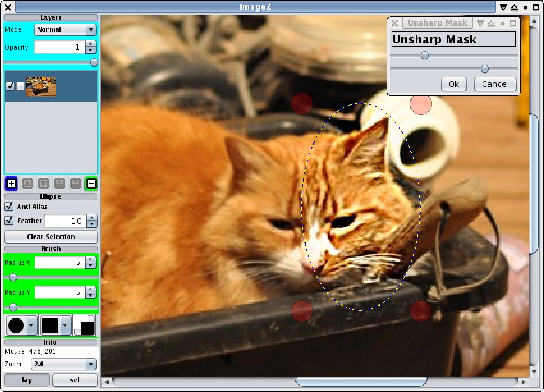Click the bottom-left ellipse selection handle
Viewport: 544px width, 392px height.
tap(302, 311)
